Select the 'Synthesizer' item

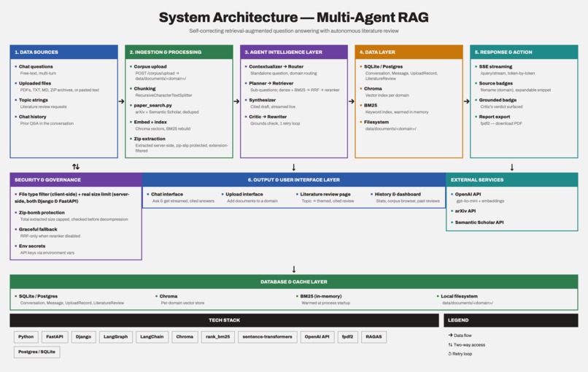click(x=263, y=100)
